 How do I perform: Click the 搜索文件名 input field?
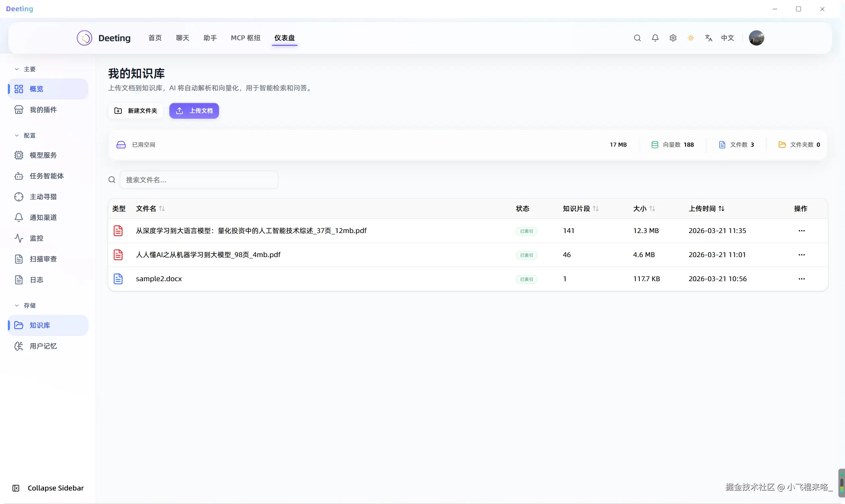point(199,180)
